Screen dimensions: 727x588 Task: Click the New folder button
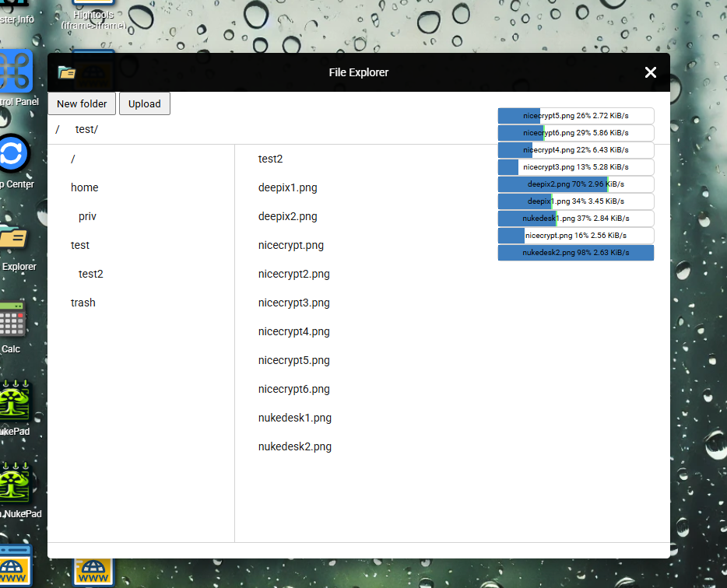(x=82, y=103)
